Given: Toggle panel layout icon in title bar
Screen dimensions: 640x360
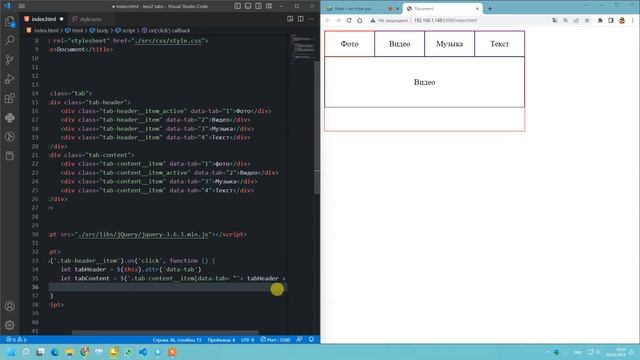Looking at the screenshot, I should point(248,6).
